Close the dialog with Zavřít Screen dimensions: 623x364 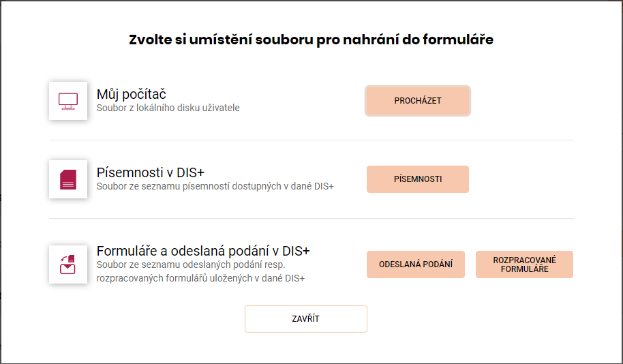(306, 319)
